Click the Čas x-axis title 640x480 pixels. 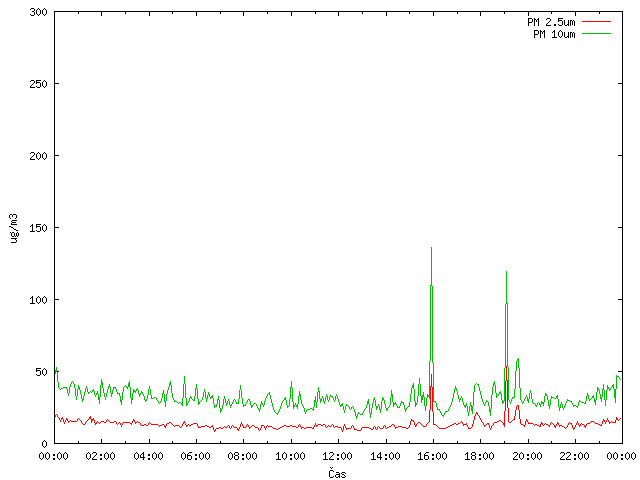(x=337, y=473)
